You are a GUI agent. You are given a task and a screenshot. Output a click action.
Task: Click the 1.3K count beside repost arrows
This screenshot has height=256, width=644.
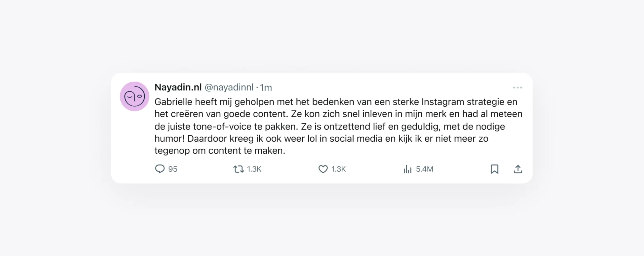pos(254,169)
